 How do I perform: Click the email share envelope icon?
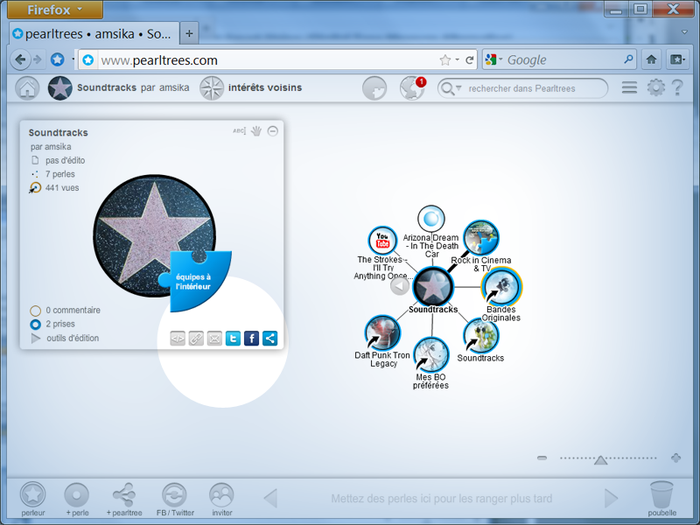coord(214,338)
